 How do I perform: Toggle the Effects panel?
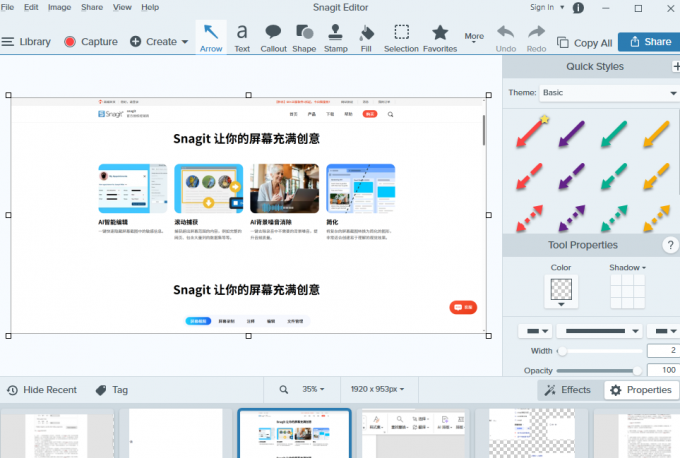(x=568, y=390)
